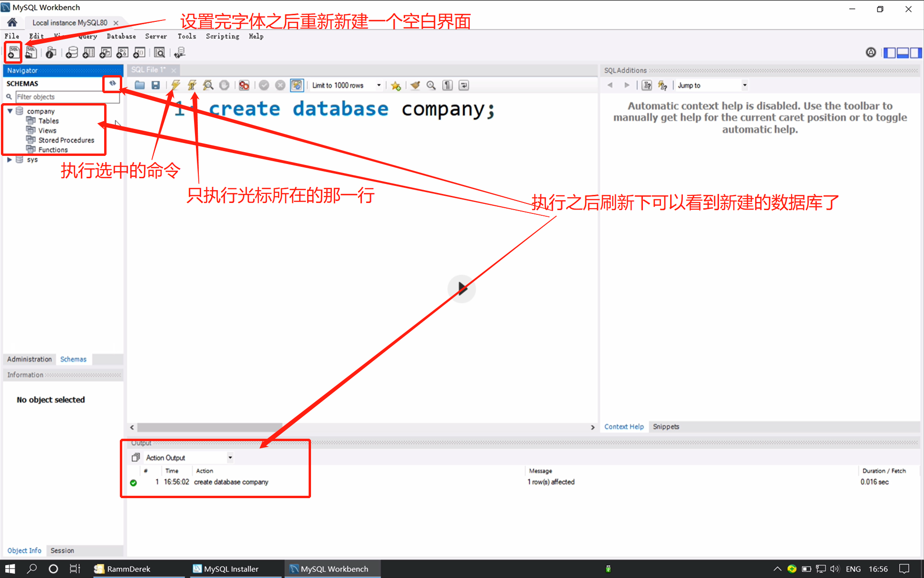
Task: Open the Server menu
Action: pyautogui.click(x=156, y=36)
